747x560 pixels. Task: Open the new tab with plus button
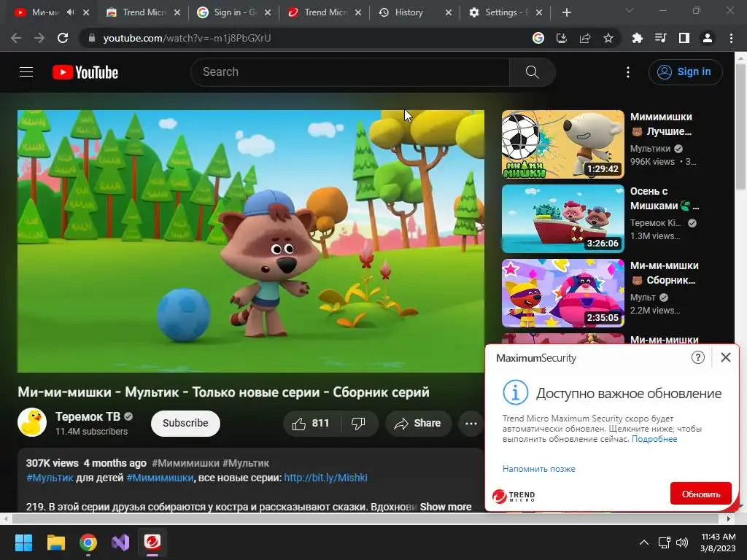[566, 12]
